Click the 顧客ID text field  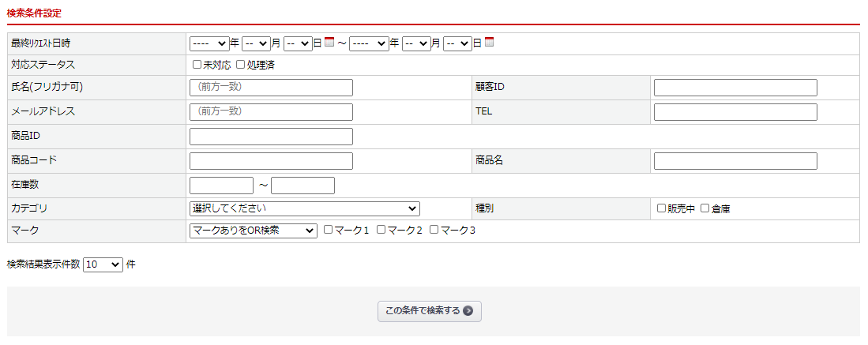(735, 88)
